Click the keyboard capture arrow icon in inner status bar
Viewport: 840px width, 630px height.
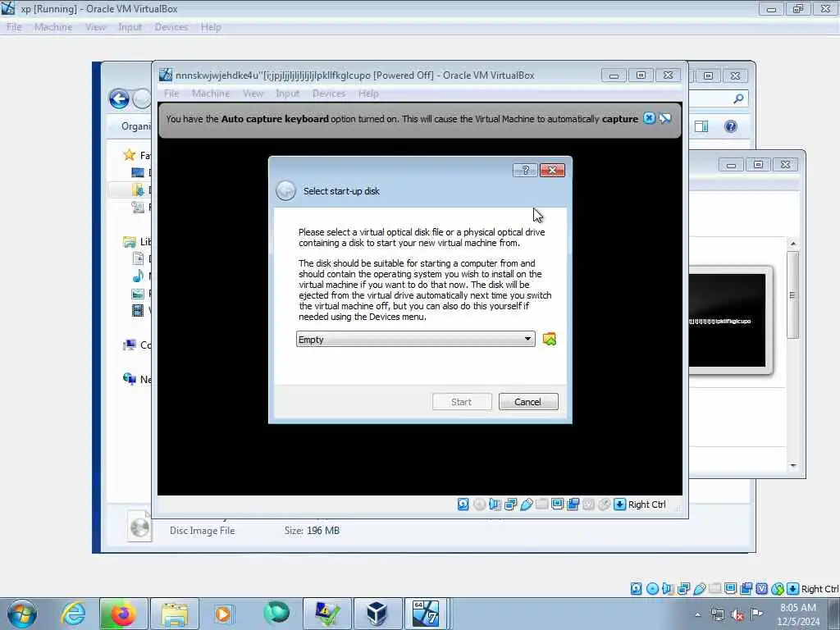620,504
